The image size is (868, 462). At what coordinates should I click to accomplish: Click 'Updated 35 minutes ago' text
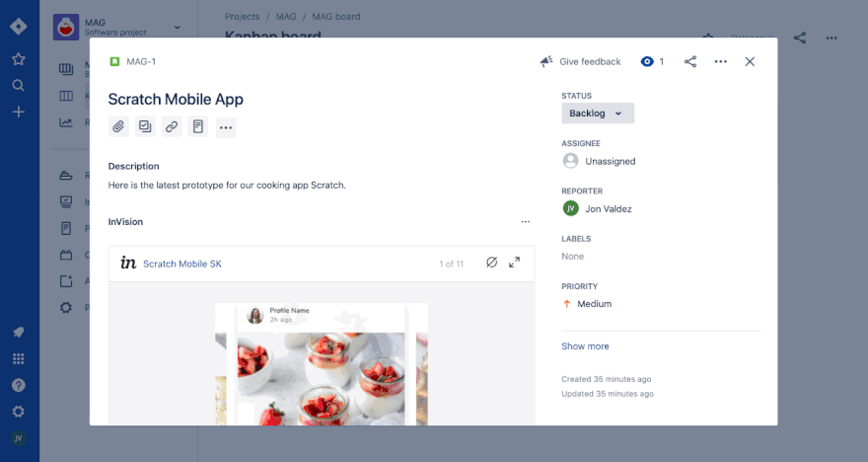pos(608,394)
